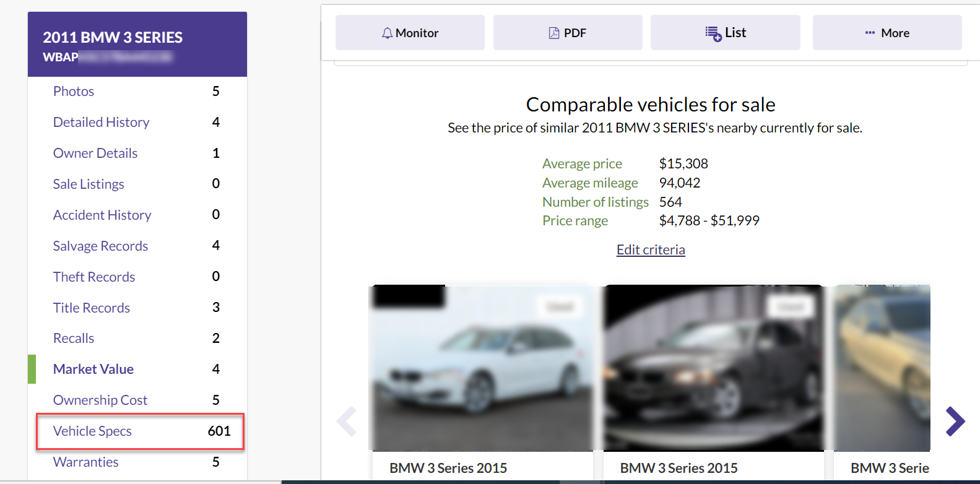The height and width of the screenshot is (484, 980).
Task: Open the More options button
Action: tap(887, 33)
